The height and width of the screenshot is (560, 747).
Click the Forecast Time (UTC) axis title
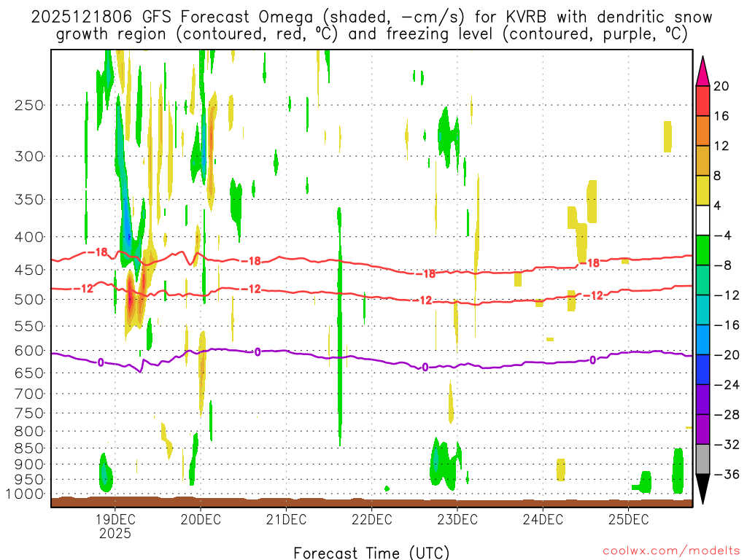click(371, 553)
